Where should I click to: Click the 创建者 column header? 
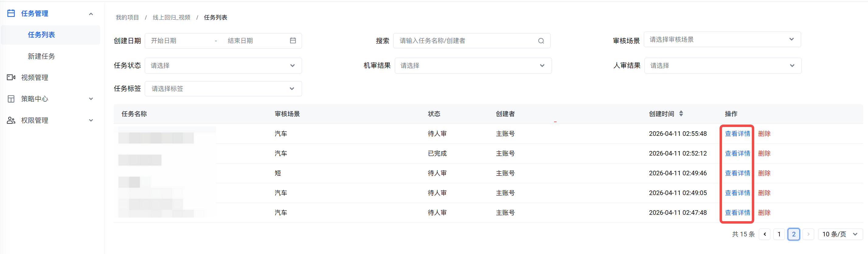tap(505, 114)
